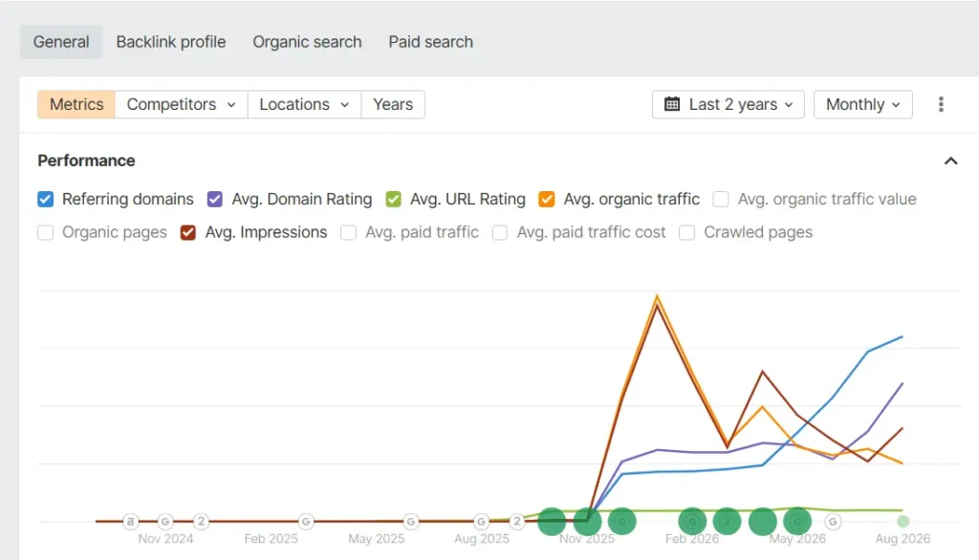Click the 'Feb 2025' axis label
The width and height of the screenshot is (979, 560).
[x=271, y=539]
